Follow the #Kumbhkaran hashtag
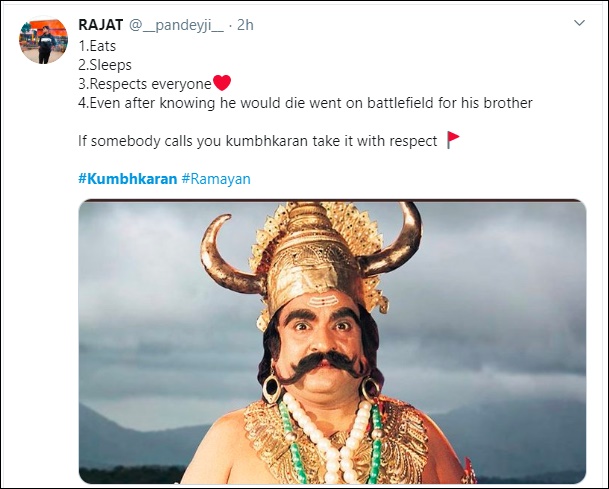 pos(127,178)
